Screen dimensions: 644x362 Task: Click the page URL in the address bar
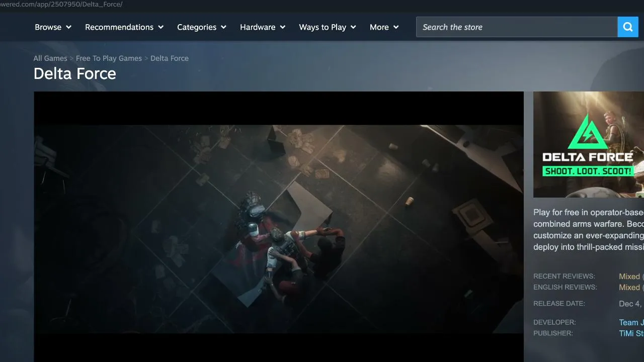point(61,4)
